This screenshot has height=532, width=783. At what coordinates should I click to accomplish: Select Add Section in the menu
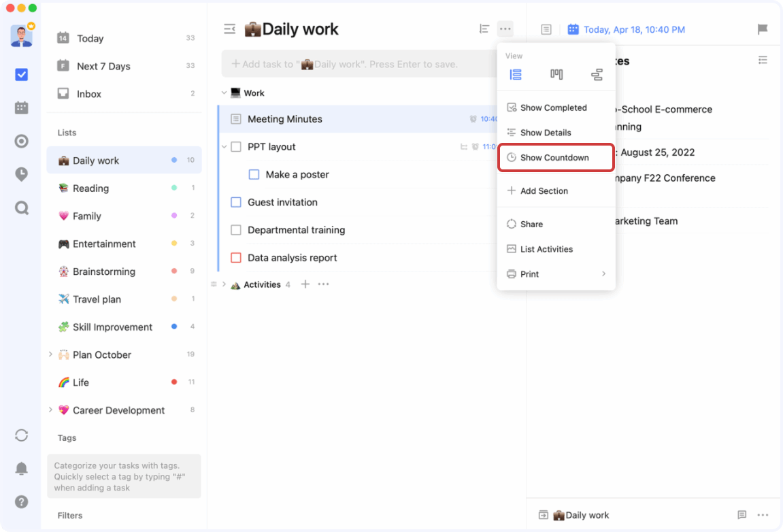[544, 191]
